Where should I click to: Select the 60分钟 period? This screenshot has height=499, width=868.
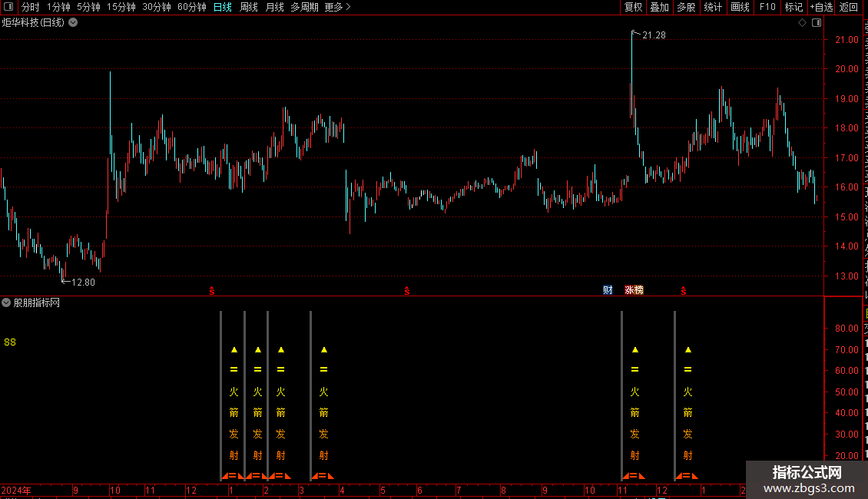[192, 7]
